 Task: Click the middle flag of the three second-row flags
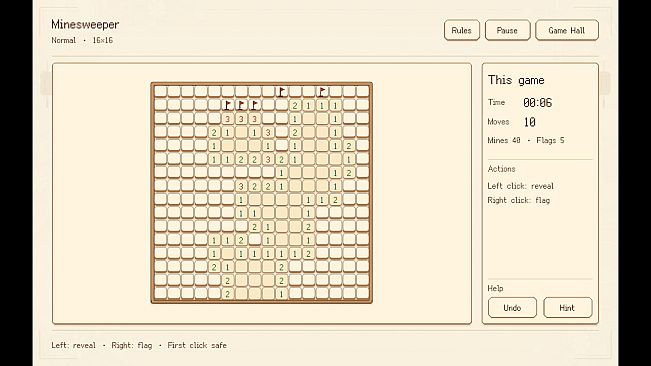pyautogui.click(x=241, y=105)
